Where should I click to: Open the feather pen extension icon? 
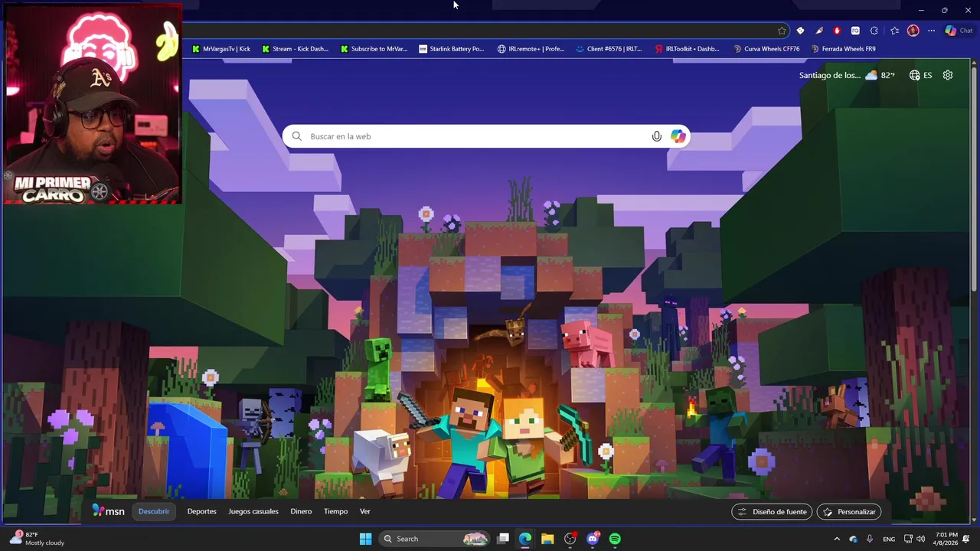tap(818, 31)
